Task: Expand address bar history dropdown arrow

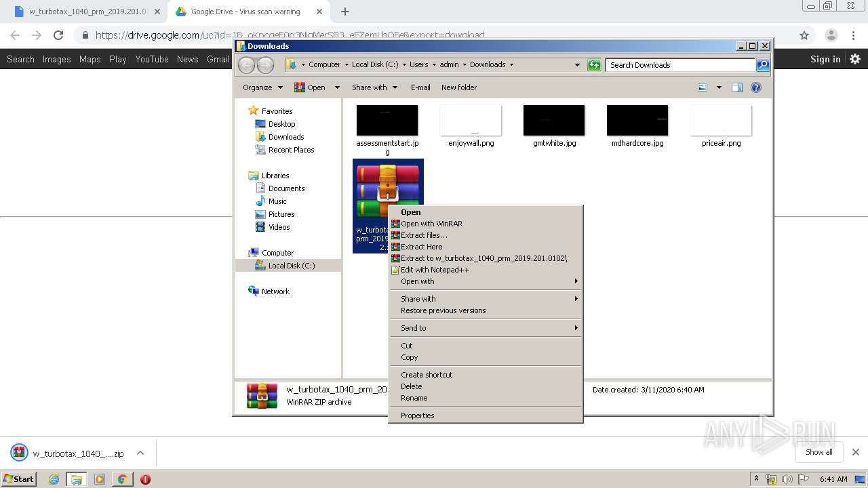Action: coord(577,65)
